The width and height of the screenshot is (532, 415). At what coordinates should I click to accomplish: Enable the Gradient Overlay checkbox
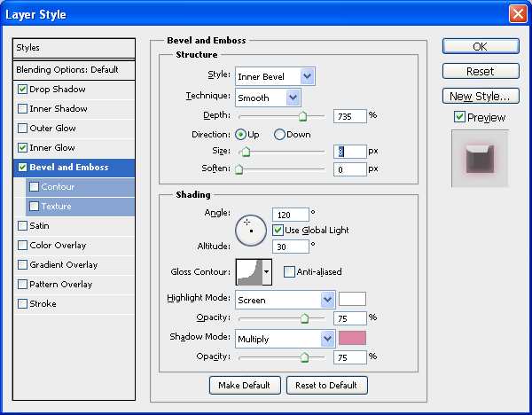pos(22,264)
